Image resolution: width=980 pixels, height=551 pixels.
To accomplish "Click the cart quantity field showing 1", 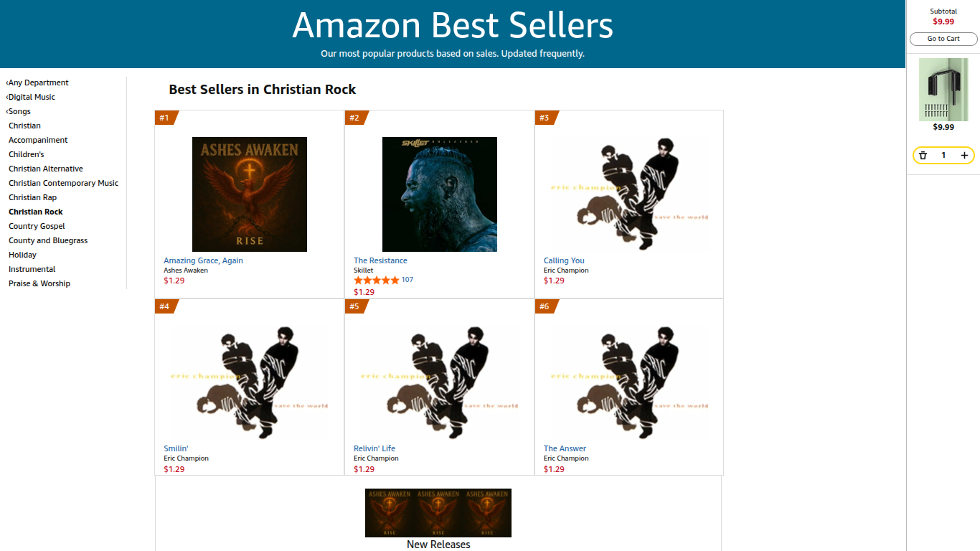I will pos(943,155).
